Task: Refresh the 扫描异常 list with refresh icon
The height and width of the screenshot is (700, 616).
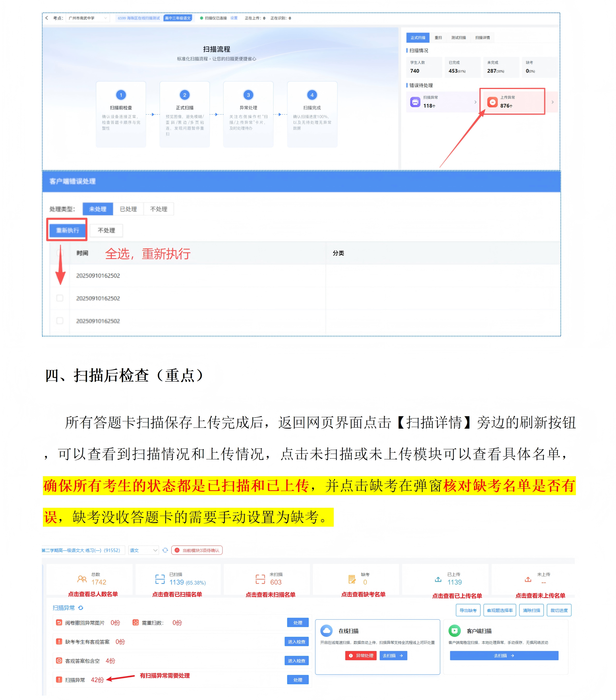Action: (x=81, y=608)
